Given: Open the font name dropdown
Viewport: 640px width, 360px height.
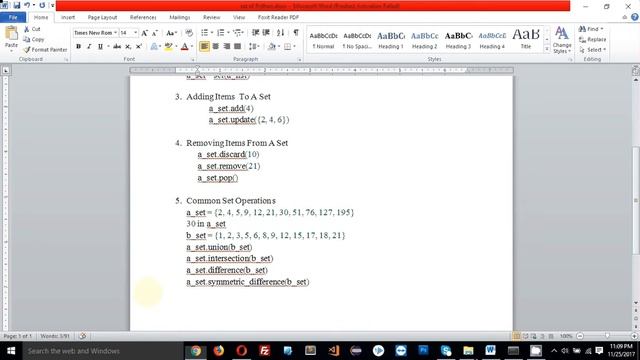Looking at the screenshot, I should 116,33.
